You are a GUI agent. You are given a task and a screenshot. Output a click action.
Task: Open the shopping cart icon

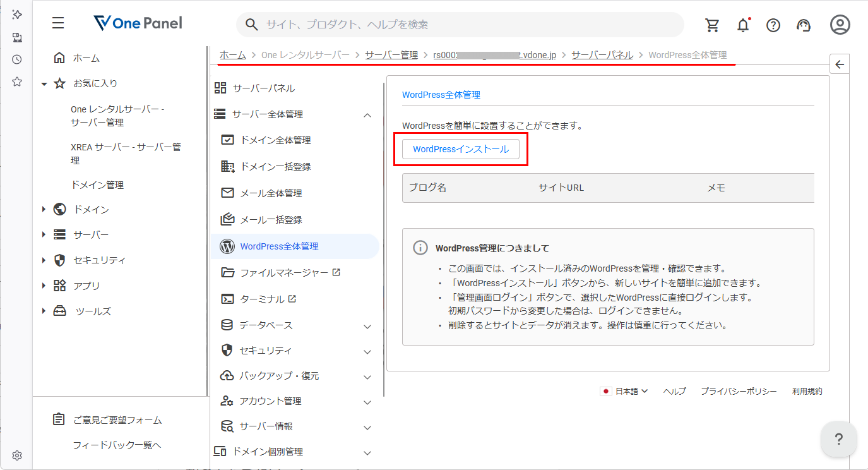(x=713, y=25)
